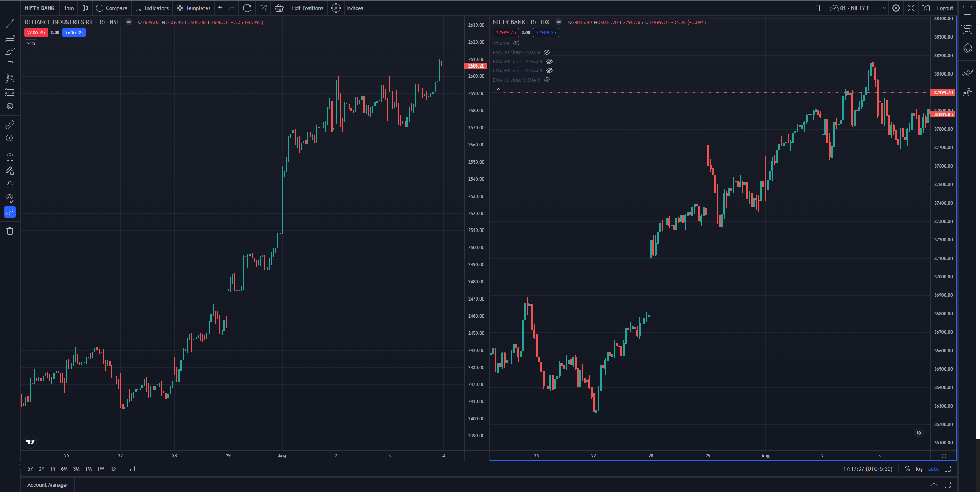The height and width of the screenshot is (492, 980).
Task: Open the emoji icons tool
Action: pyautogui.click(x=10, y=106)
